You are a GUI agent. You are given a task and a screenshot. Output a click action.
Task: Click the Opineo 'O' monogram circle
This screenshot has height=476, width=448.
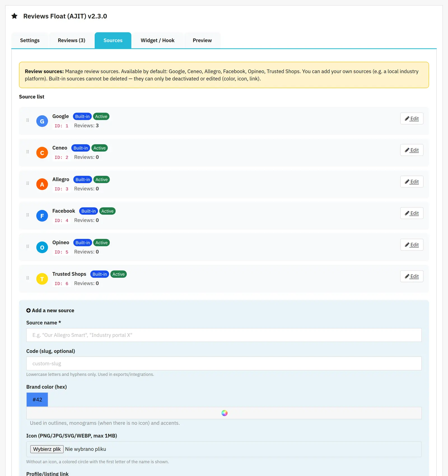[x=42, y=247]
